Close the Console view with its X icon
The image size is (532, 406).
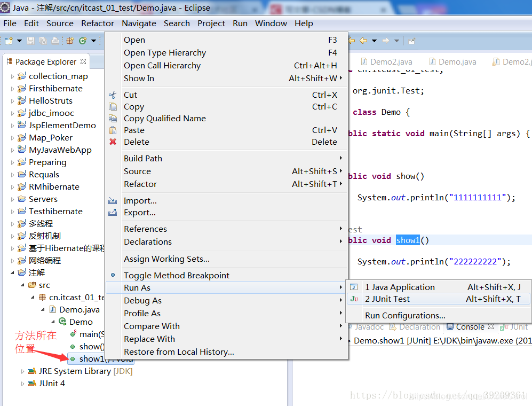click(490, 326)
